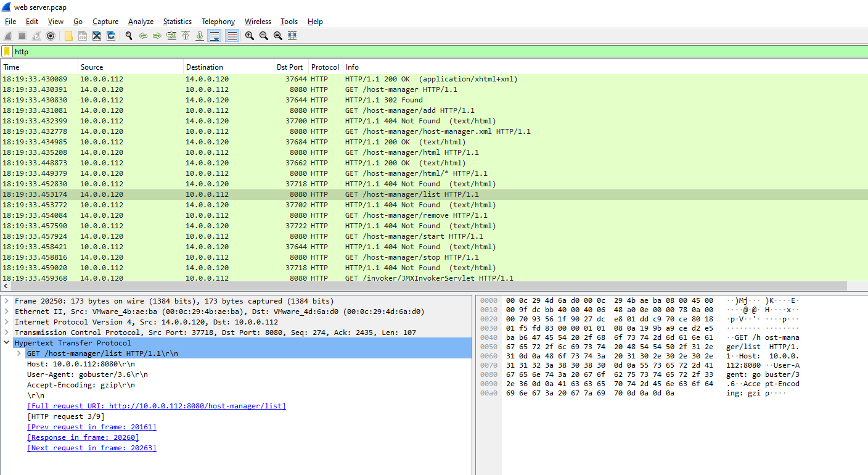Click the open capture file folder icon

(x=68, y=36)
